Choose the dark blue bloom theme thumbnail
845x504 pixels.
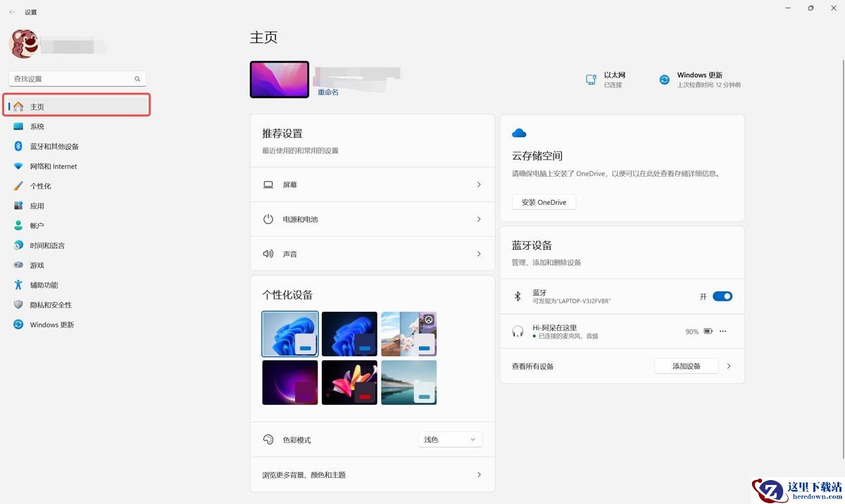(349, 334)
